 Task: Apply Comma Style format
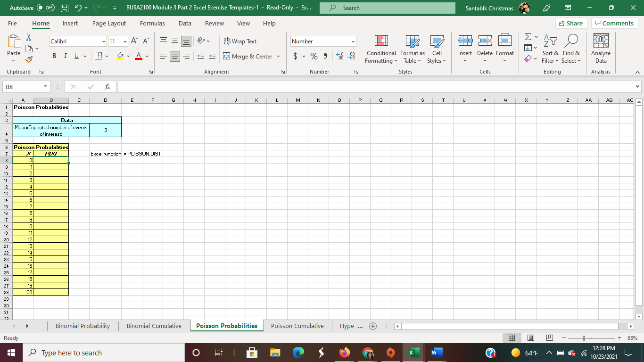pos(325,57)
